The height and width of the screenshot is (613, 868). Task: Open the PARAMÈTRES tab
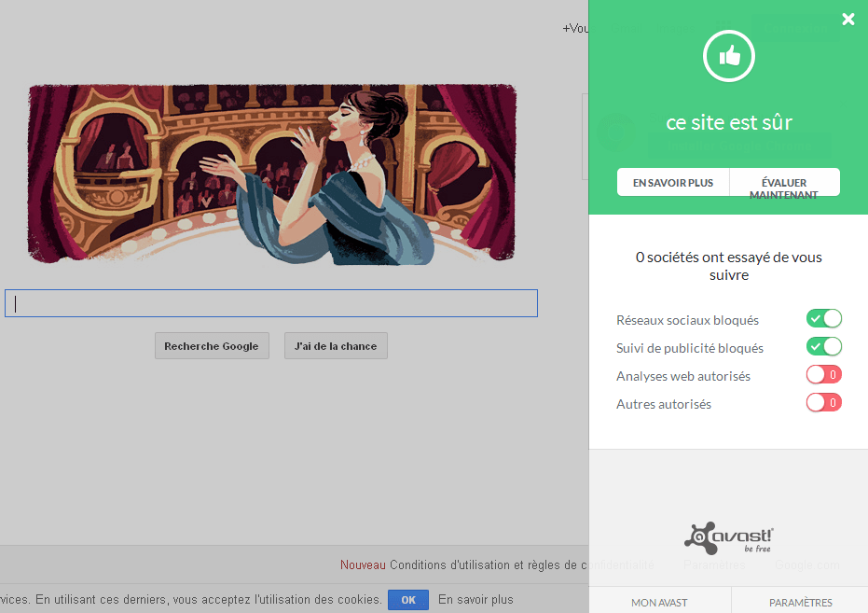pos(800,601)
